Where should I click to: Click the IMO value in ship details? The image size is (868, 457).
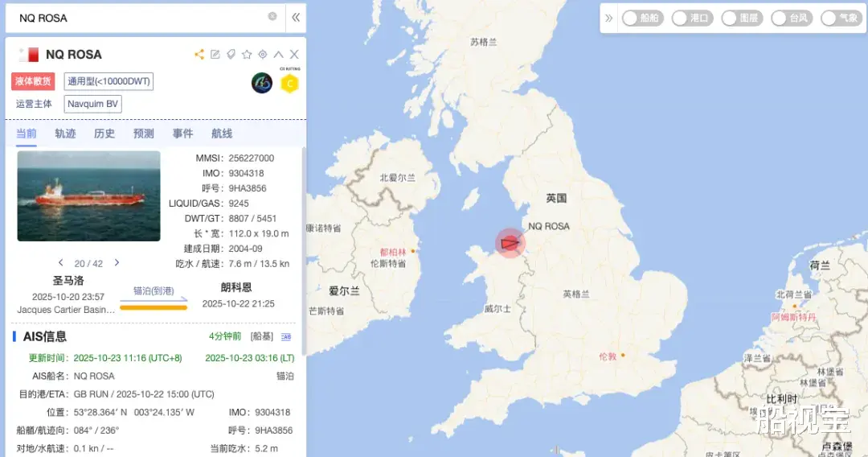247,173
